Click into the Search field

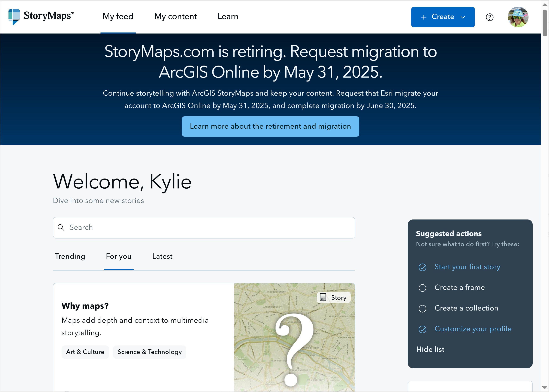pos(204,228)
